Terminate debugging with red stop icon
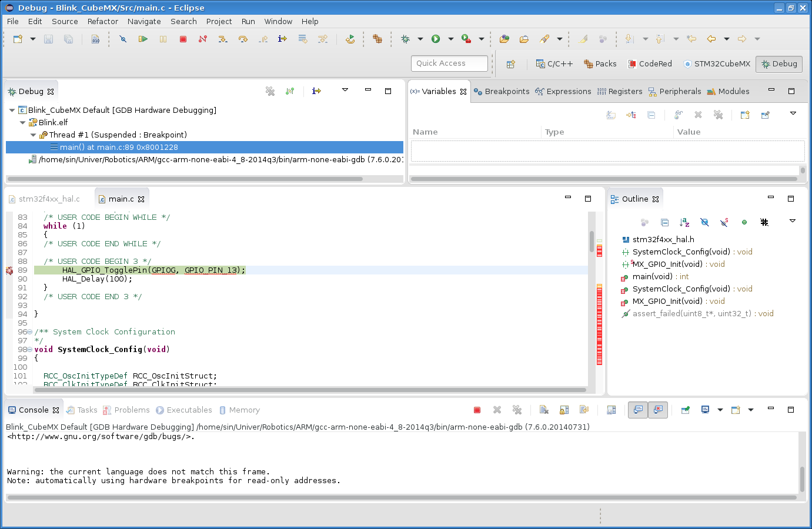 coord(183,39)
